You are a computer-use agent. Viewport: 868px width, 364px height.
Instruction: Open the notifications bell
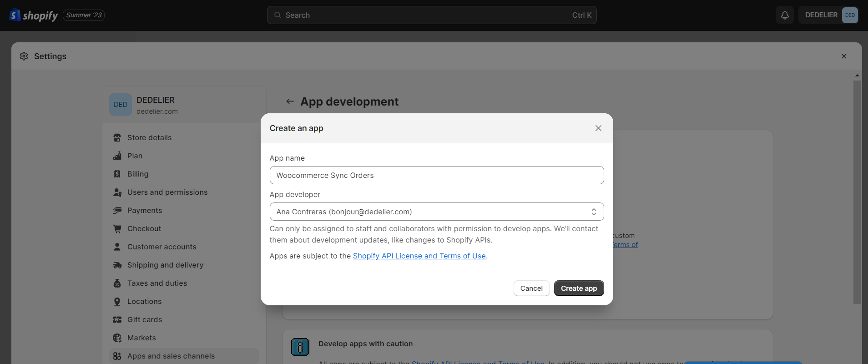[785, 15]
